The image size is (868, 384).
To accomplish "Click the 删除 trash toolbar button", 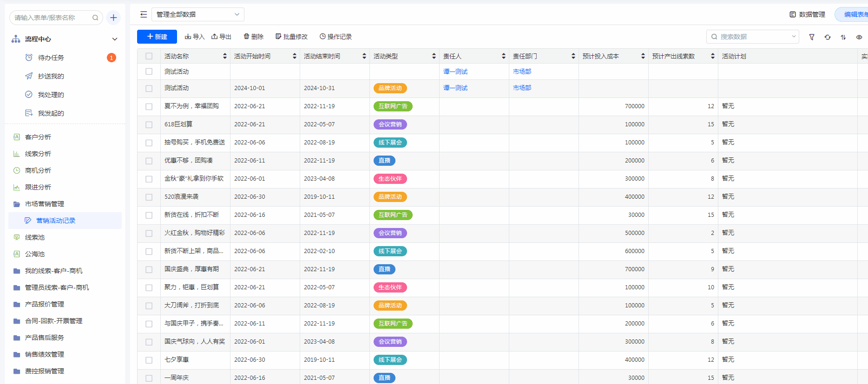I will point(253,37).
